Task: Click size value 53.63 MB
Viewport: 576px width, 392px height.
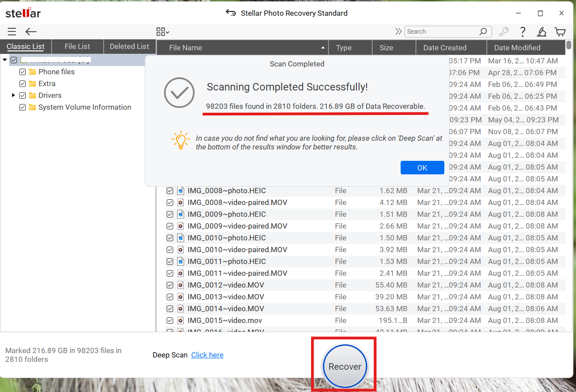Action: point(391,309)
